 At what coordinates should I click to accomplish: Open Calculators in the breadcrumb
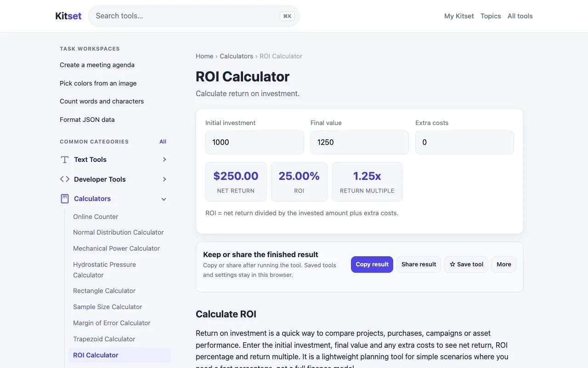237,56
